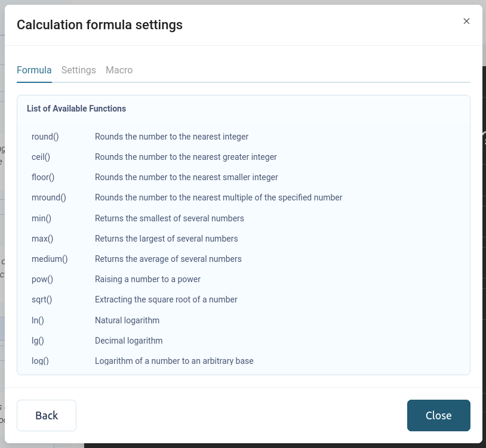Select the log() arbitrary base function
Viewport: 486px width, 448px height.
(x=40, y=361)
